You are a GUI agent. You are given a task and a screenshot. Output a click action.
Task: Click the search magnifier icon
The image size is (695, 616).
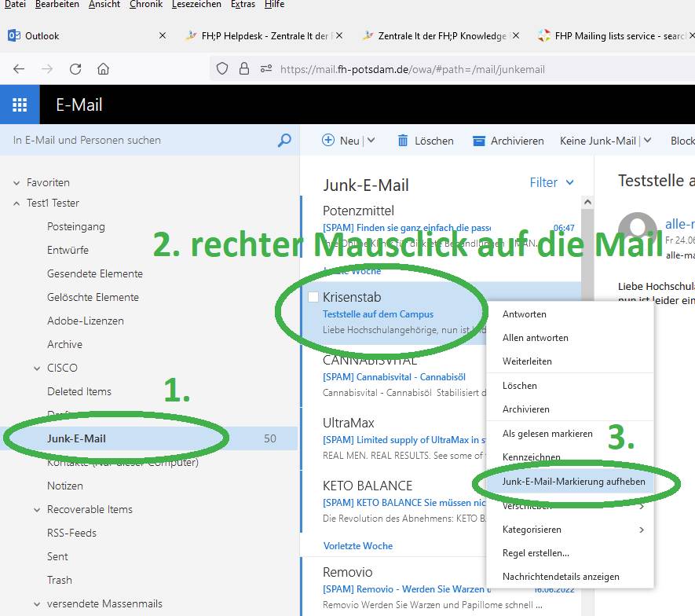click(284, 141)
